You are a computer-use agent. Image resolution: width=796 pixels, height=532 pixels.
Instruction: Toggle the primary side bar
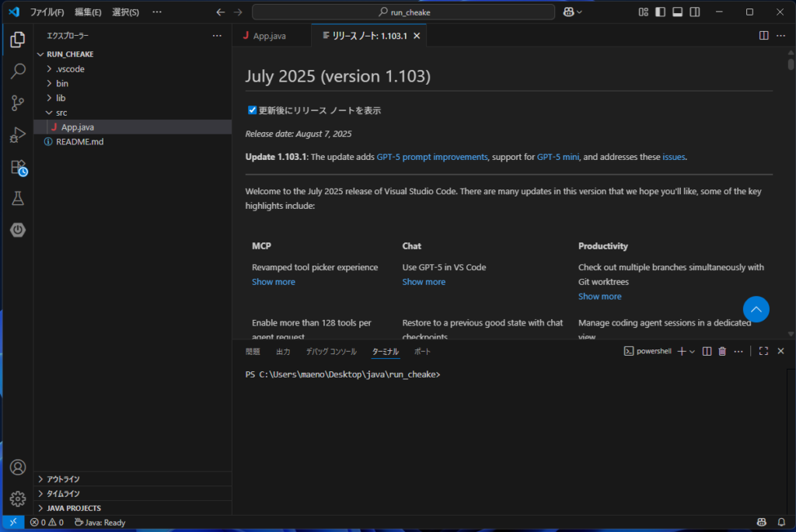pyautogui.click(x=661, y=12)
